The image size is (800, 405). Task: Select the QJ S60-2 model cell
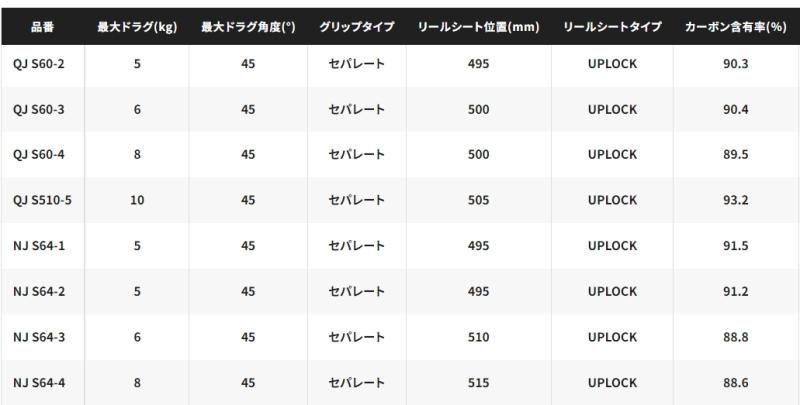coord(41,63)
